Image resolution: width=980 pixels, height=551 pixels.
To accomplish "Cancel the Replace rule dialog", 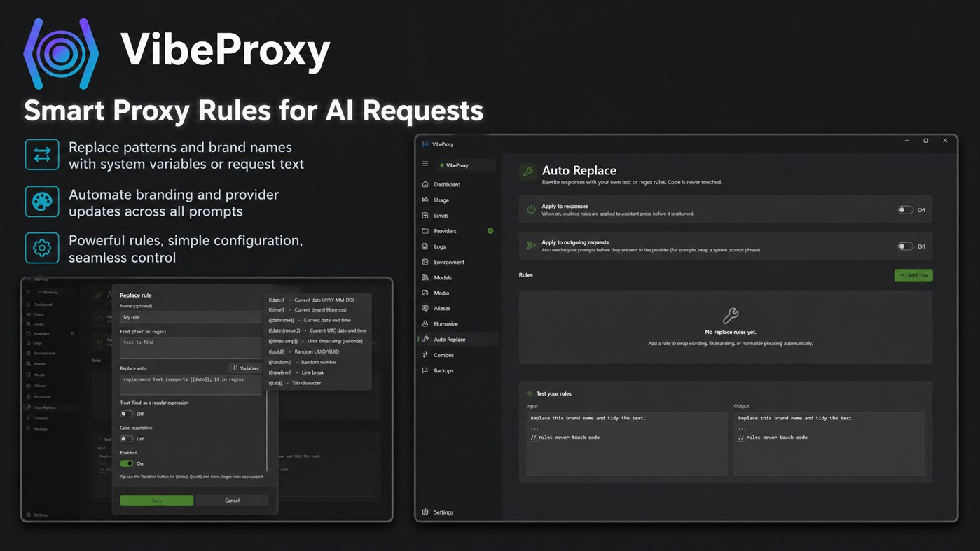I will [232, 501].
